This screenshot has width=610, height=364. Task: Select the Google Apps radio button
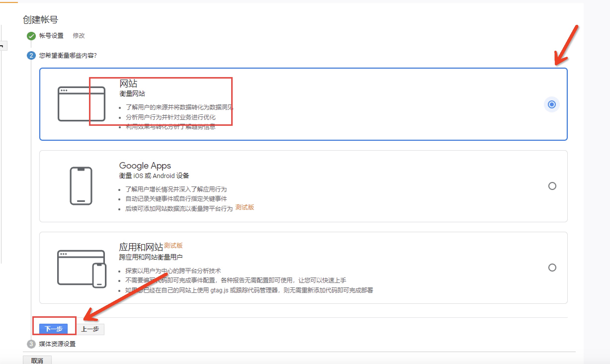coord(552,186)
